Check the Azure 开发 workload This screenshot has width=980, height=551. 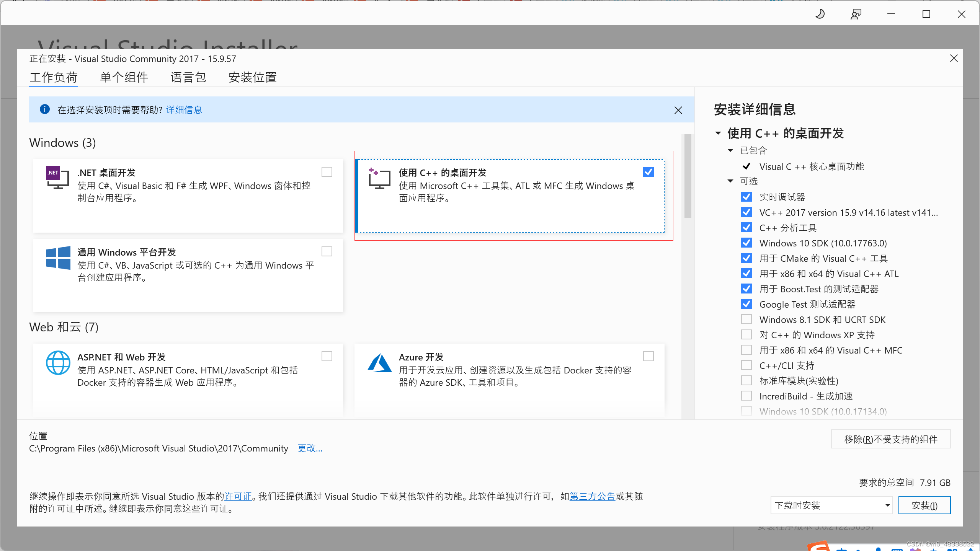(x=648, y=356)
